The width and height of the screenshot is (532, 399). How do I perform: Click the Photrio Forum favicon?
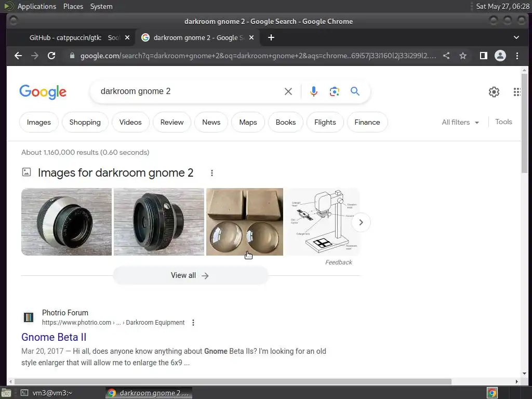pos(29,317)
